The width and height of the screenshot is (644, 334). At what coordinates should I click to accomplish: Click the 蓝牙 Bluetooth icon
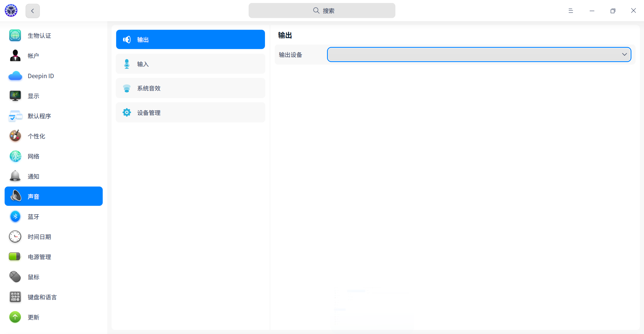[x=15, y=216]
